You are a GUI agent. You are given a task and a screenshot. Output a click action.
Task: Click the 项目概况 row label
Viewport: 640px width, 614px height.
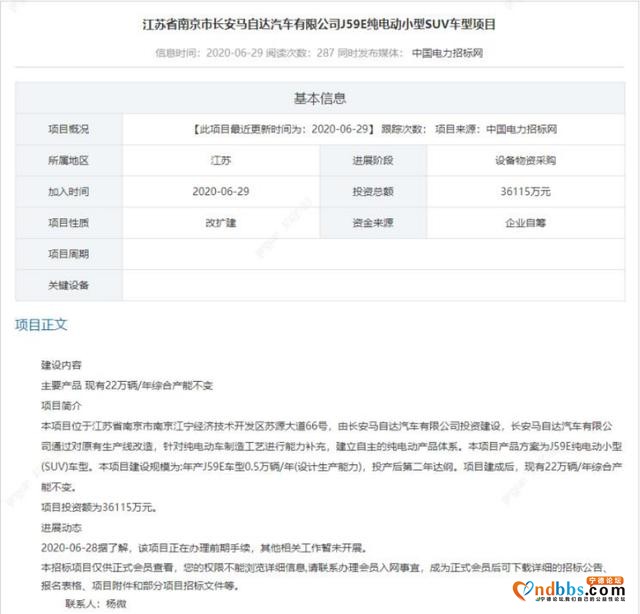pyautogui.click(x=69, y=129)
